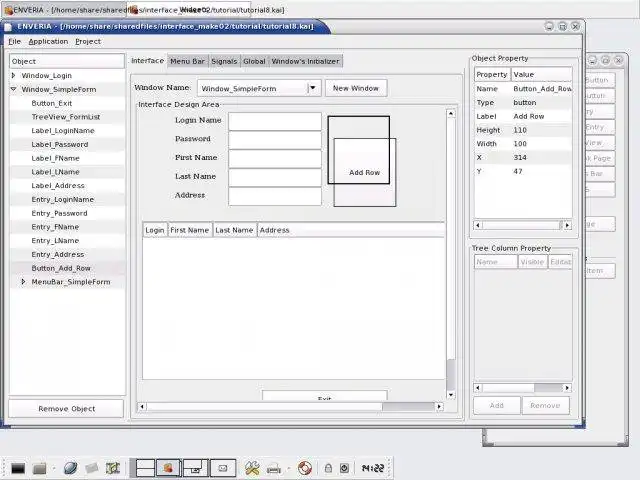Open the printer icon in the panel

pos(273,469)
